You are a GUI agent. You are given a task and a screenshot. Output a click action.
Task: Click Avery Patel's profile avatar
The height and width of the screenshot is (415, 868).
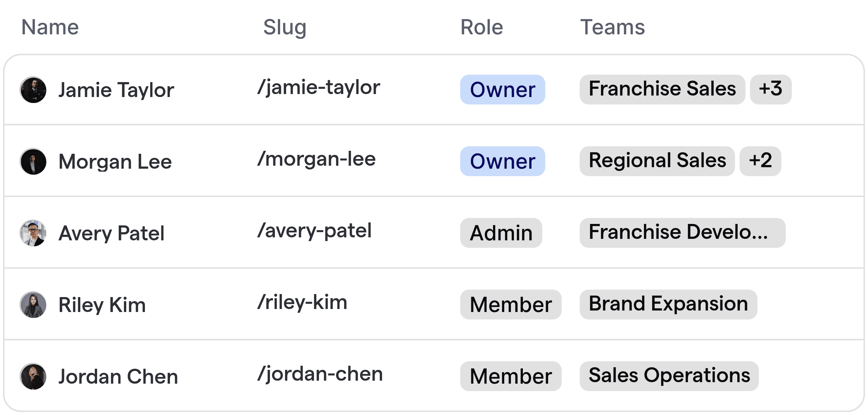tap(33, 233)
